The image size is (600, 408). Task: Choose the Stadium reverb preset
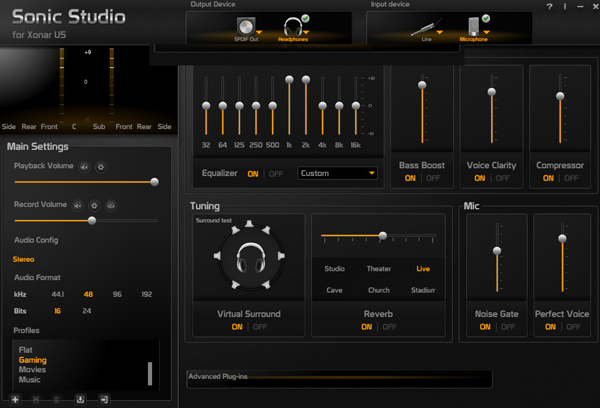click(423, 290)
